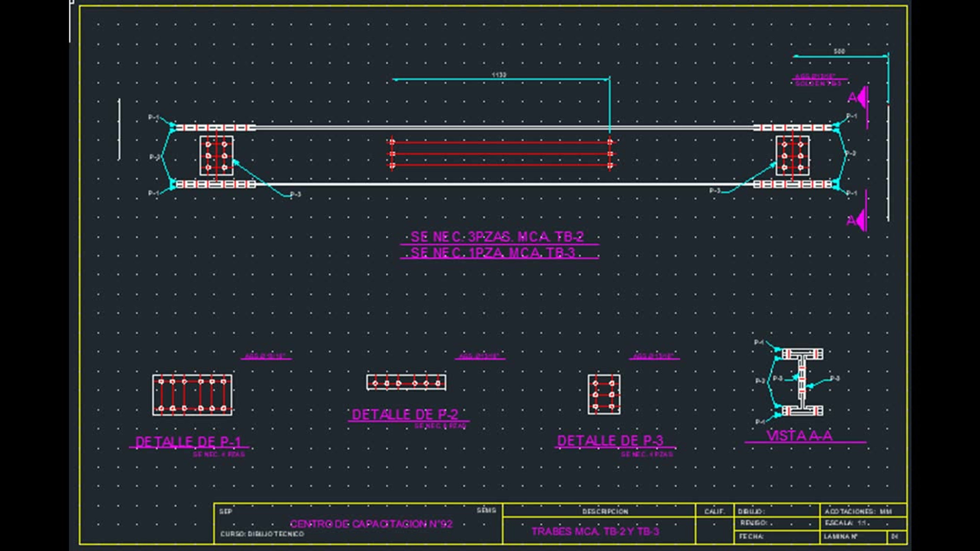Select the P-1 detail plate with twelve holes
The width and height of the screenshot is (980, 551).
point(192,395)
